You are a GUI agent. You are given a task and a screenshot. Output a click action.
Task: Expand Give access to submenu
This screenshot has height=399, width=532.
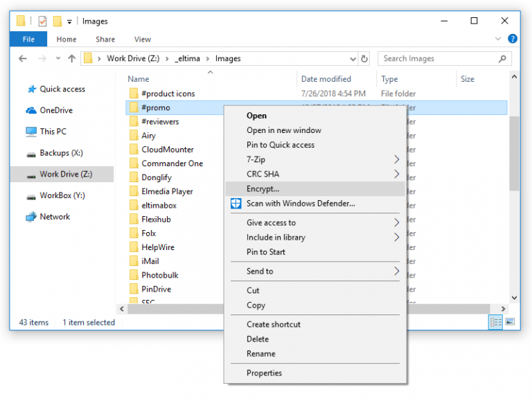coord(315,222)
